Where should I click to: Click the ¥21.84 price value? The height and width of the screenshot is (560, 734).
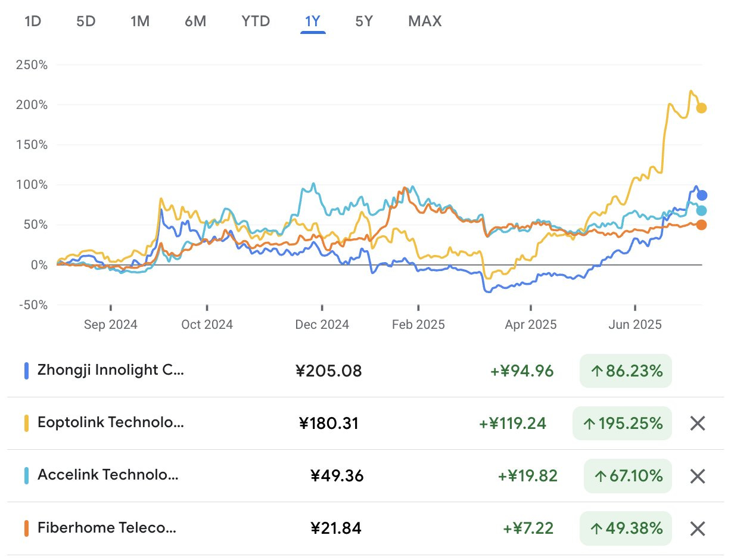pos(336,528)
